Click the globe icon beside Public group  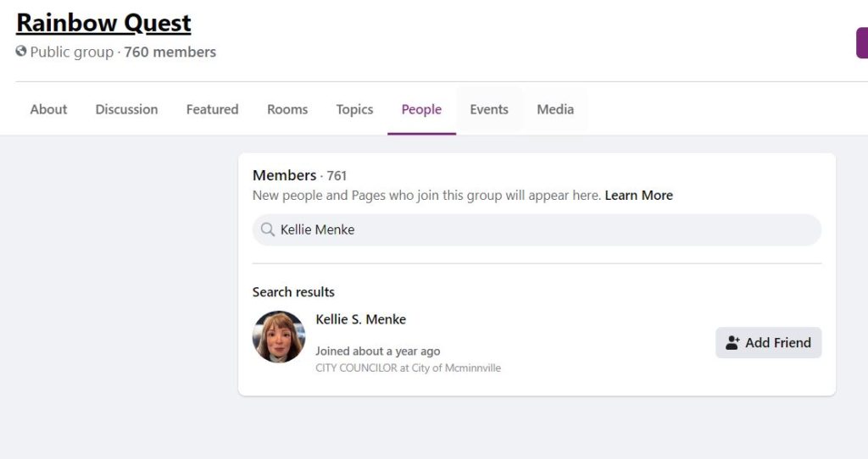[x=21, y=52]
